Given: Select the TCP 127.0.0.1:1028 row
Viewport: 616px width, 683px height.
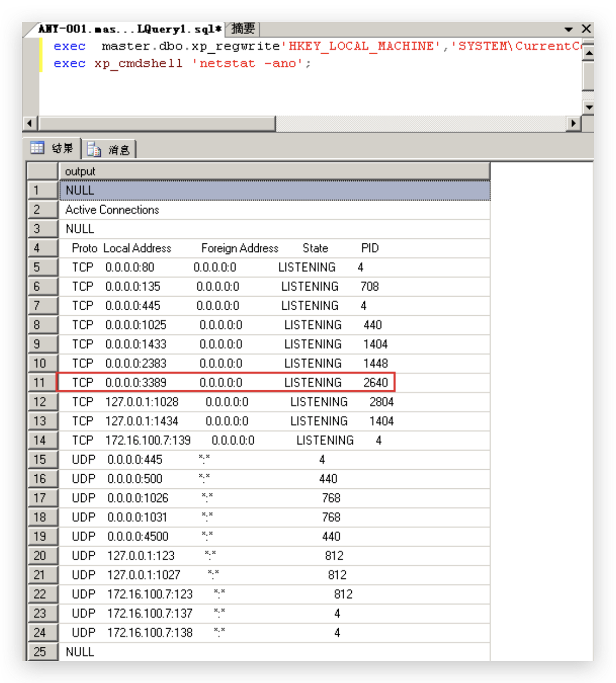Looking at the screenshot, I should 275,402.
